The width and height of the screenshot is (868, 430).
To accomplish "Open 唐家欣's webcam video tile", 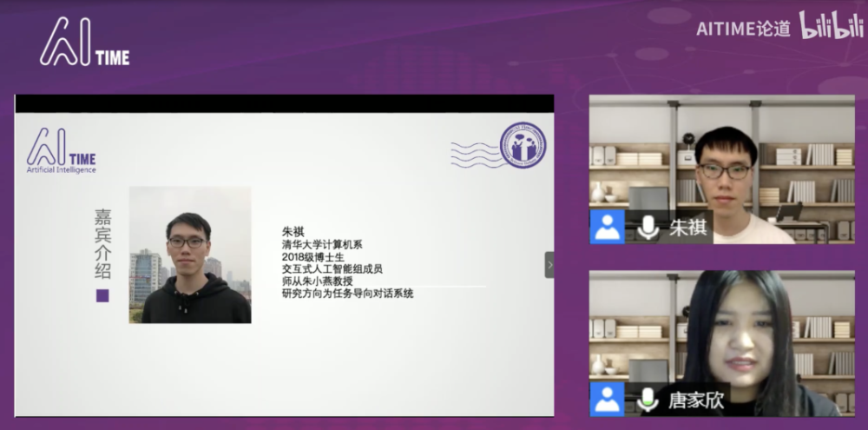I will [x=722, y=343].
